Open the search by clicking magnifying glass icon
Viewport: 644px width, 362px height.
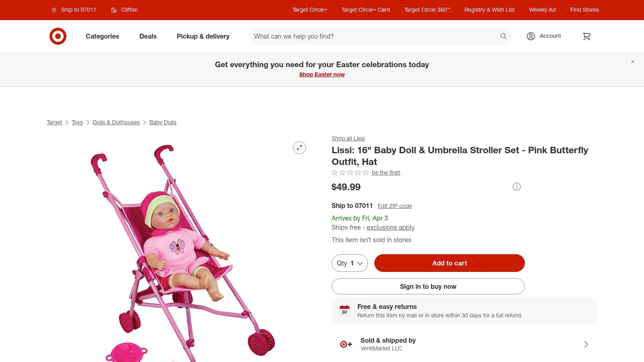(x=503, y=36)
